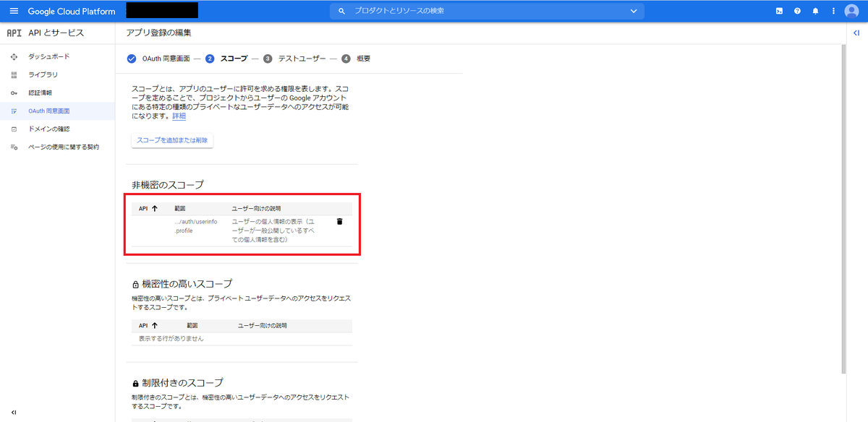Screen dimensions: 868x422
Task: Go to step 3 テストユーザー
Action: (294, 59)
